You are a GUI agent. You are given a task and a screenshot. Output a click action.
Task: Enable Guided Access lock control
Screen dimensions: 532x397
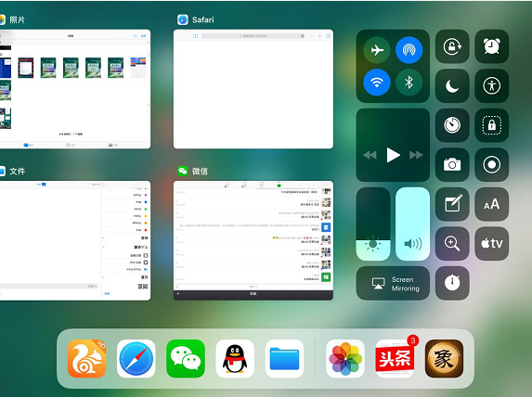492,125
